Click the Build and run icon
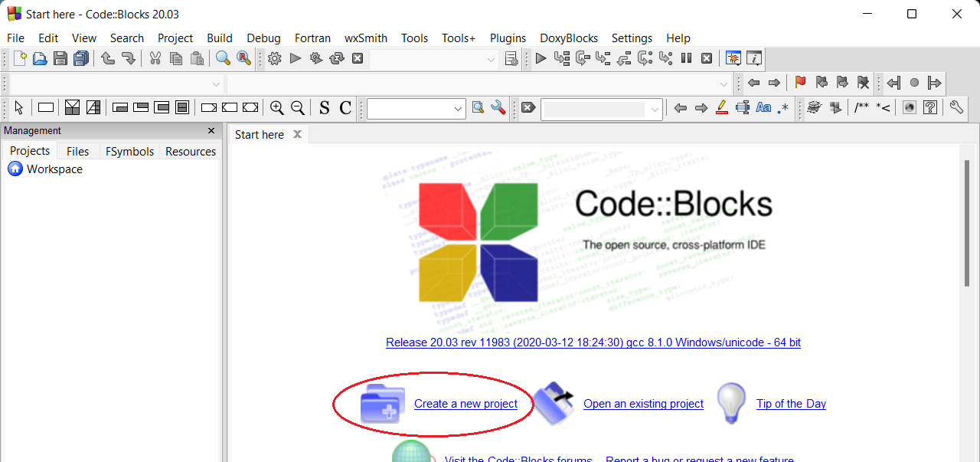This screenshot has width=980, height=462. tap(316, 58)
